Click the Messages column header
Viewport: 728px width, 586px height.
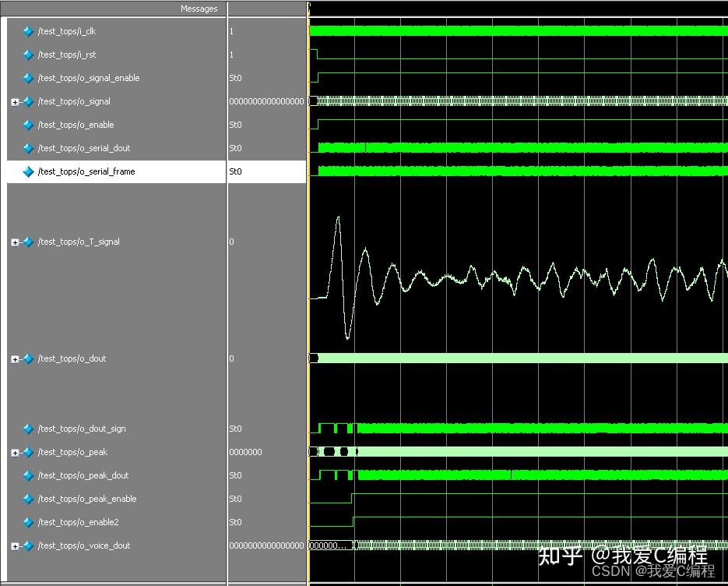199,9
